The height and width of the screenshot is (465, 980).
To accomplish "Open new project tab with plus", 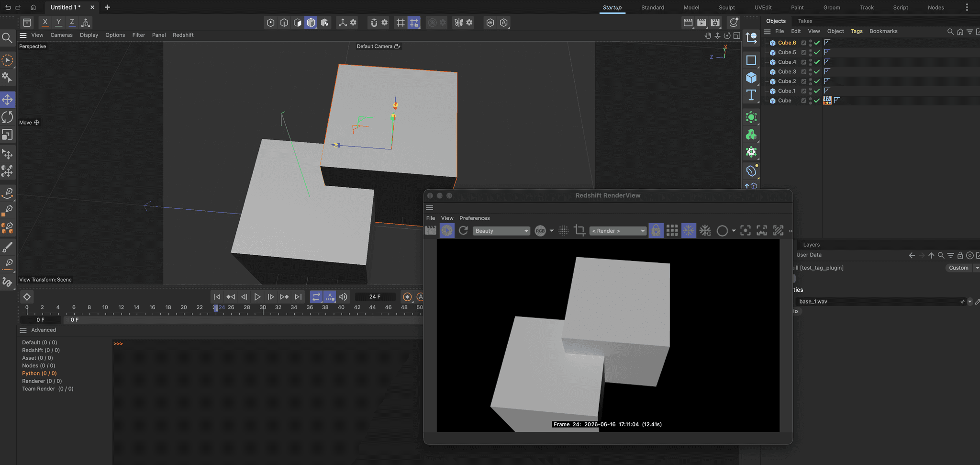I will [x=107, y=7].
